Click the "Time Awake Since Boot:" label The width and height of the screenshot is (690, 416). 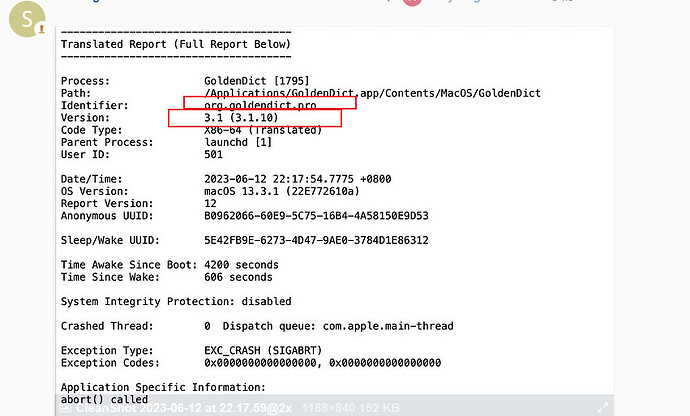pos(129,265)
